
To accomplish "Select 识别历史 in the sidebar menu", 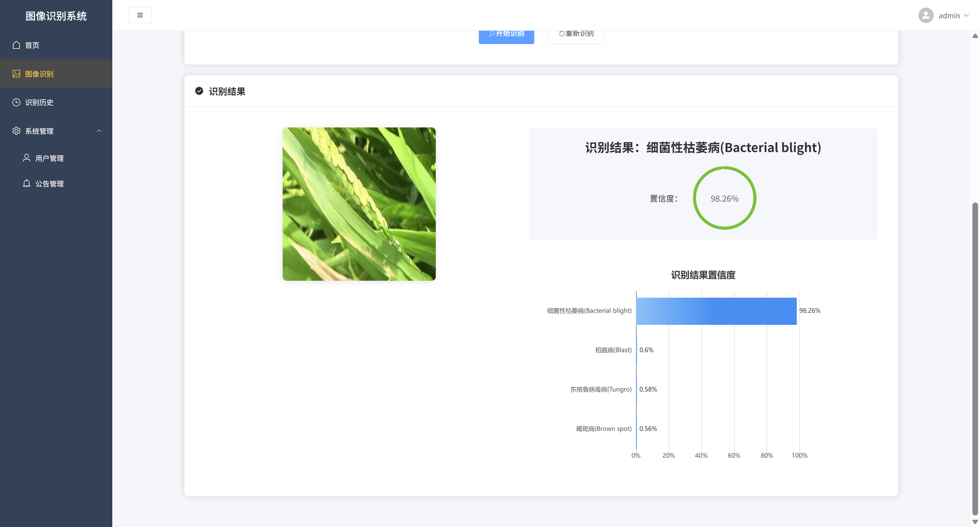I will pos(39,102).
